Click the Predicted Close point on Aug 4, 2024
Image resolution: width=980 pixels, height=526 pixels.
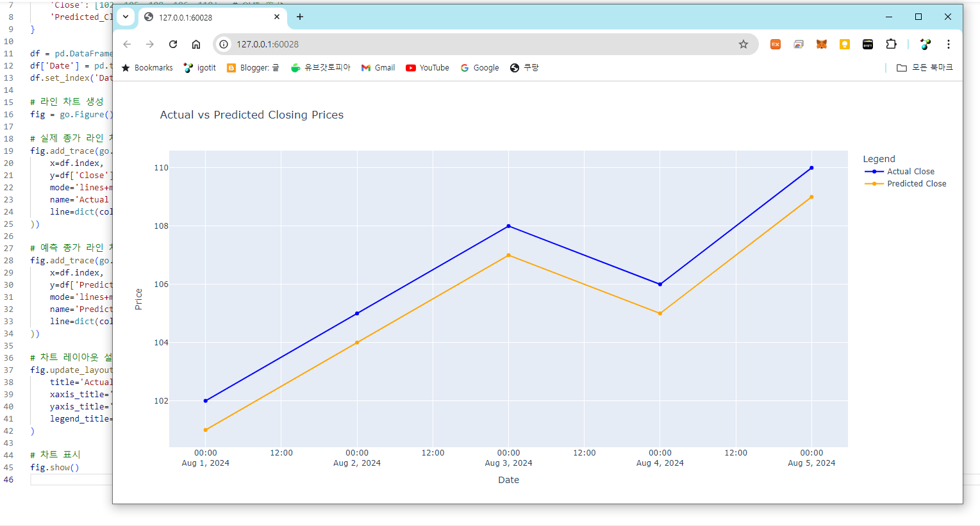coord(660,313)
